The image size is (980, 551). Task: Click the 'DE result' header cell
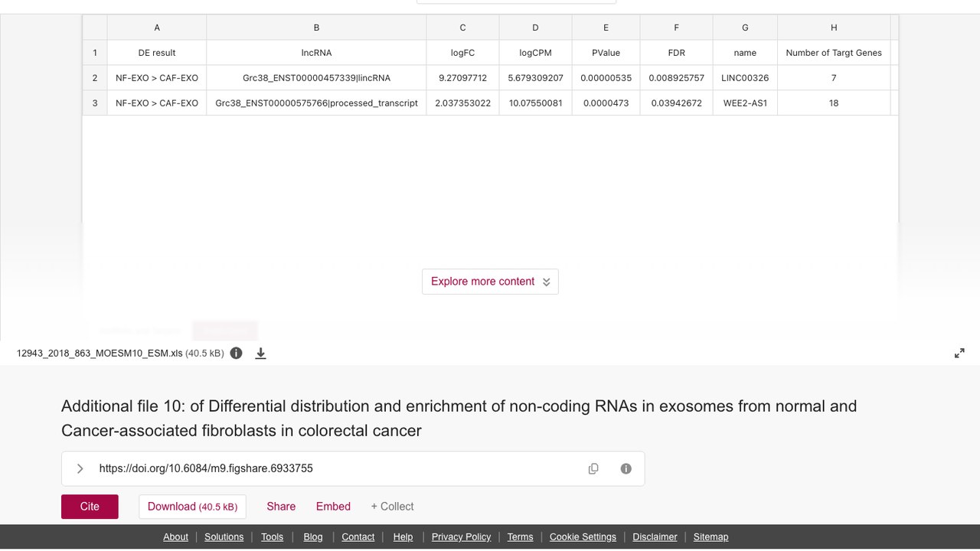(x=157, y=53)
